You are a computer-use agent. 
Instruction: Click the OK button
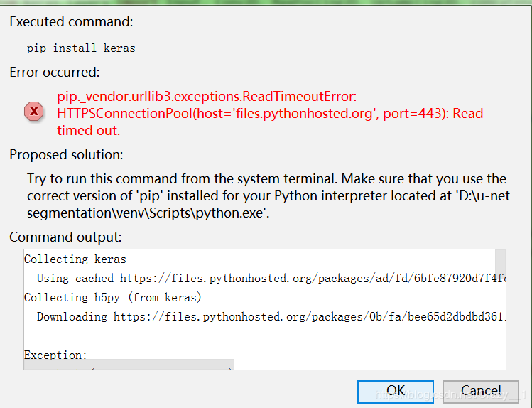395,391
